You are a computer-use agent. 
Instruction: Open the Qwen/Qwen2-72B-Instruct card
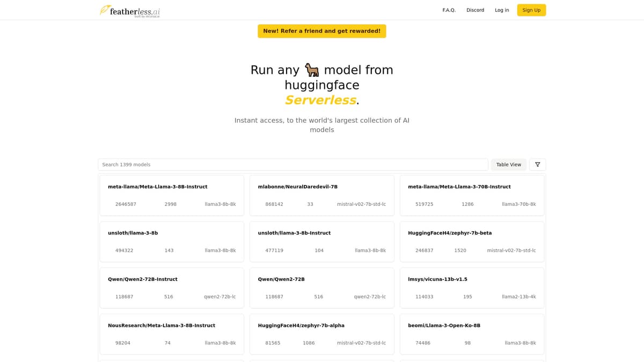(172, 288)
